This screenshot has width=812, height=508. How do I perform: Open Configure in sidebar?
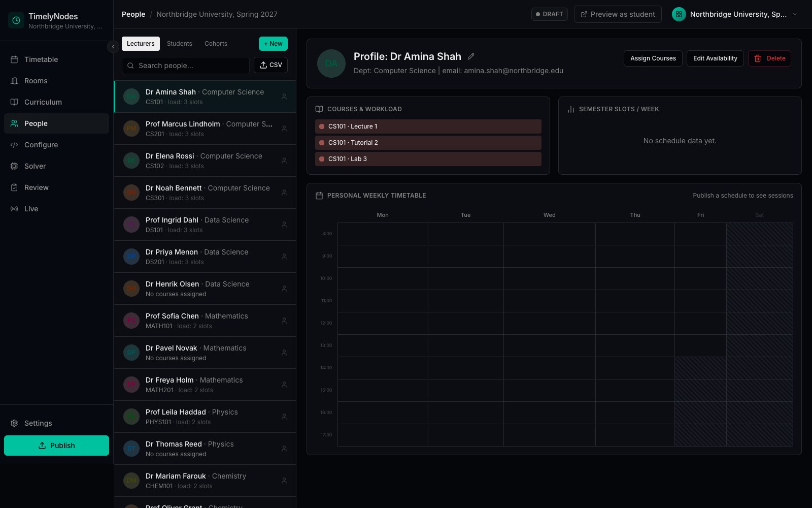[x=56, y=145]
